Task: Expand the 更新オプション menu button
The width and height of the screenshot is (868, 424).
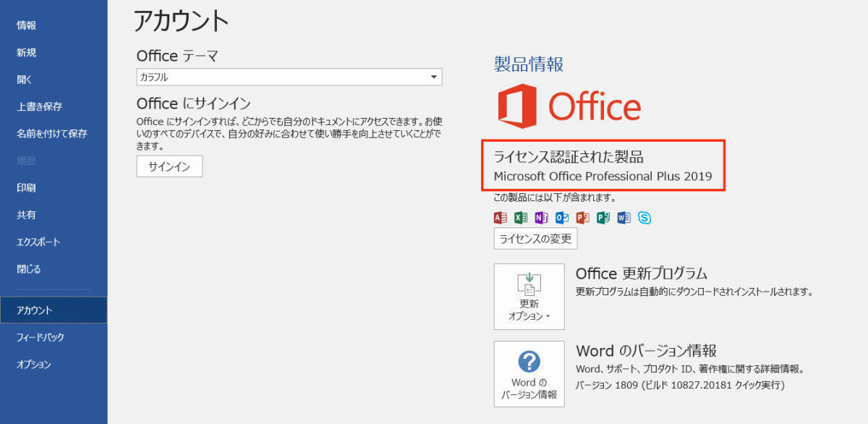Action: 529,297
